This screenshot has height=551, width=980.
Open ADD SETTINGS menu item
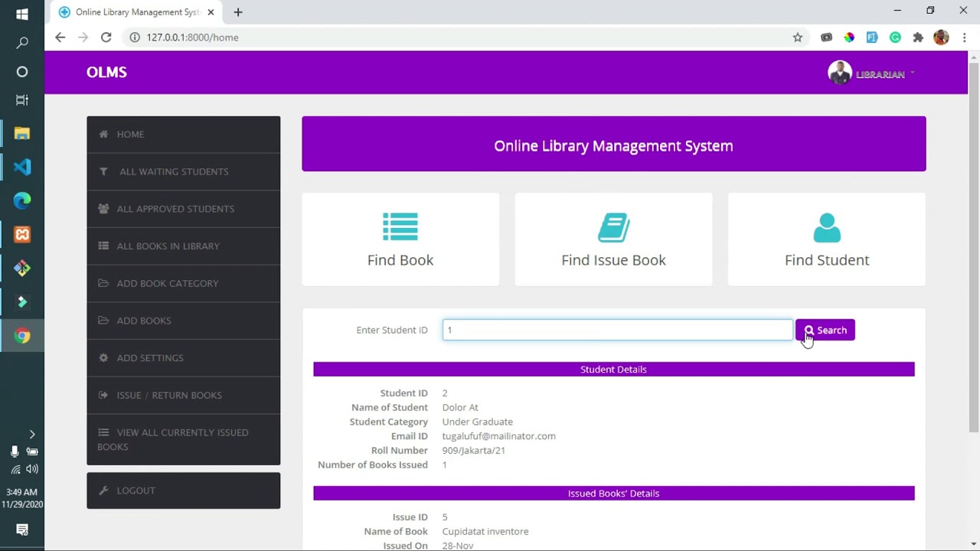(183, 358)
